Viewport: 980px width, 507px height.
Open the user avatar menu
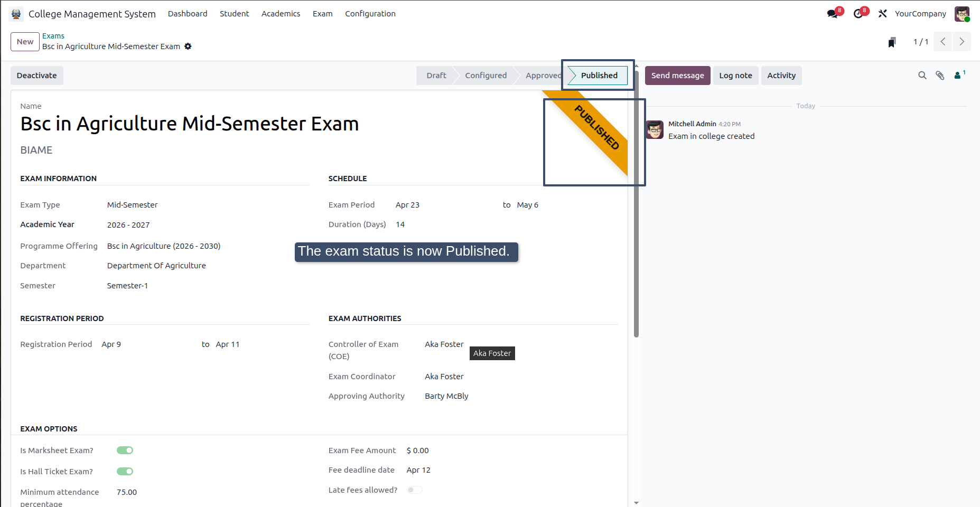(x=962, y=14)
